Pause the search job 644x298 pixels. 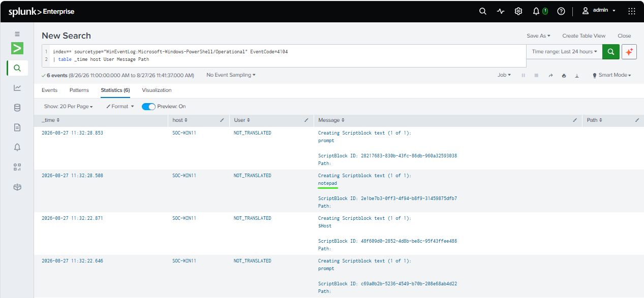tap(524, 75)
